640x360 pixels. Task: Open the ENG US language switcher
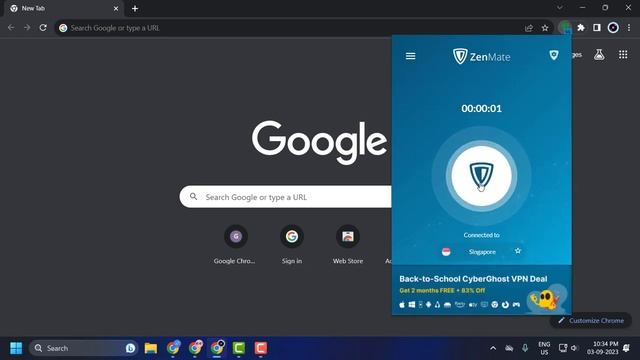pyautogui.click(x=544, y=348)
